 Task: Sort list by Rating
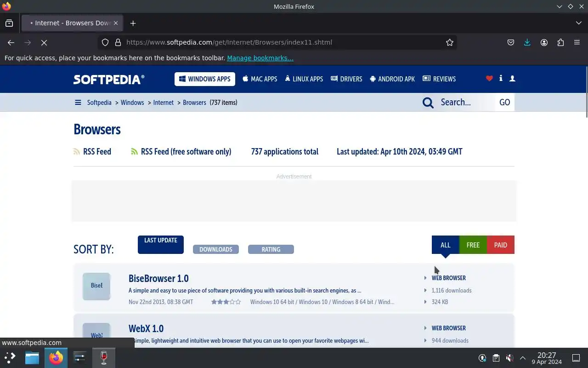(x=271, y=249)
